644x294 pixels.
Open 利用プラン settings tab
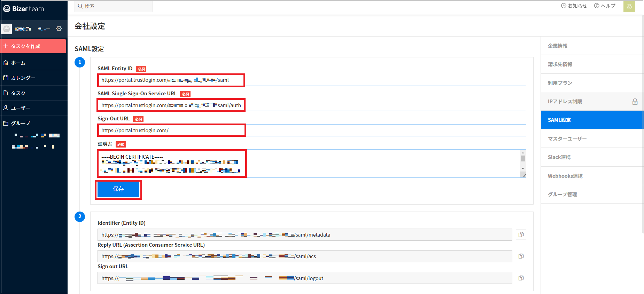point(592,83)
